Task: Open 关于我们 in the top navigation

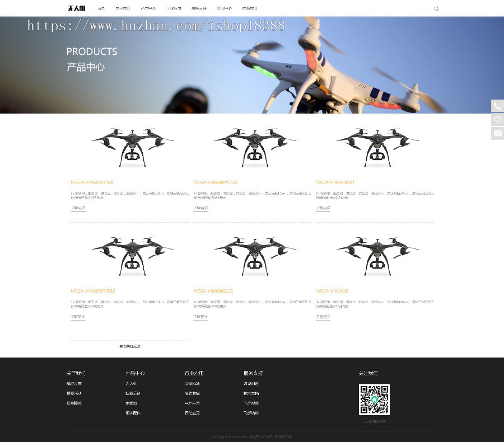Action: tap(123, 8)
